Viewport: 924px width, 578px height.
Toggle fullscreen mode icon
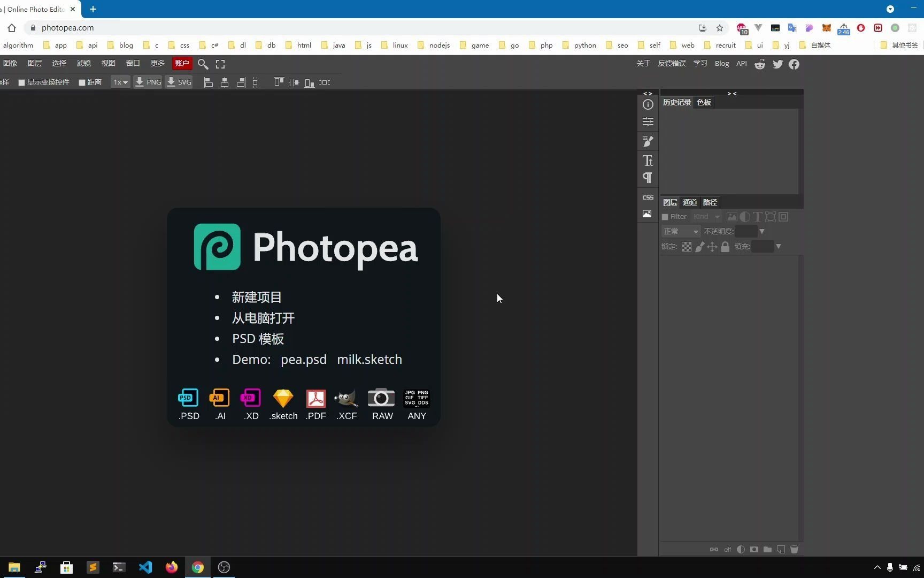tap(220, 64)
